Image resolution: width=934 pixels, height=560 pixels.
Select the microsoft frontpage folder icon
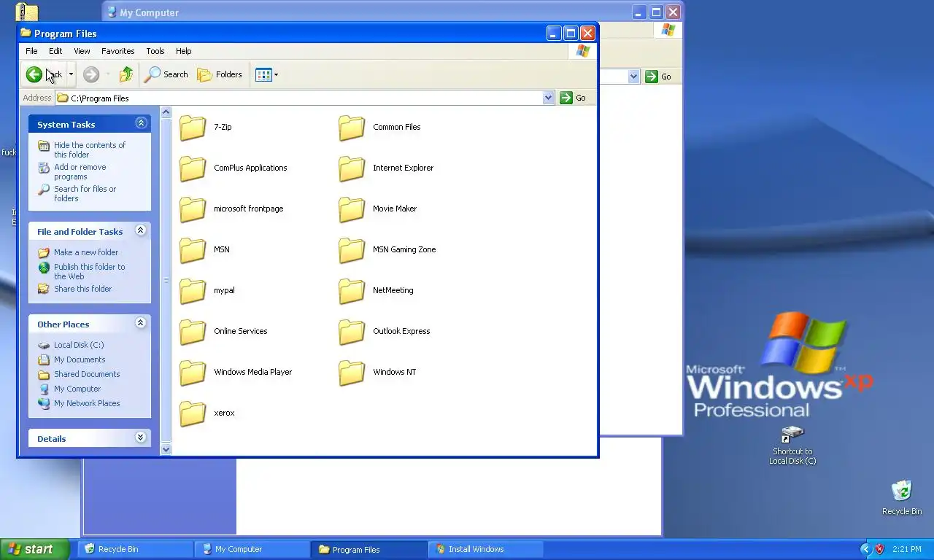click(193, 209)
